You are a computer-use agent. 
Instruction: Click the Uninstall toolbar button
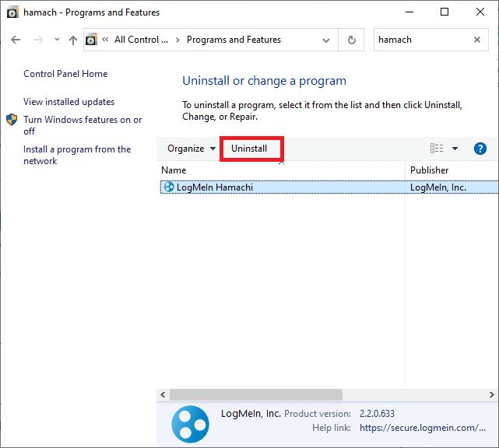pyautogui.click(x=249, y=149)
